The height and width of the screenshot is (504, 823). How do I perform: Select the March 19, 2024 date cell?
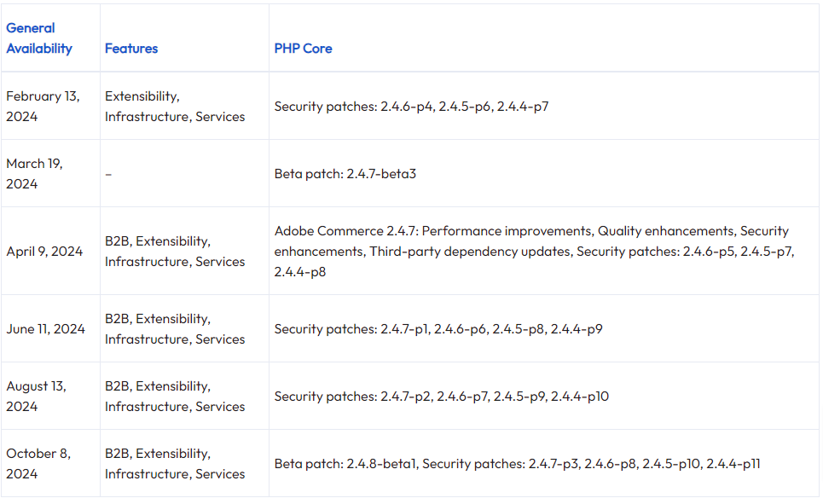[x=34, y=173]
